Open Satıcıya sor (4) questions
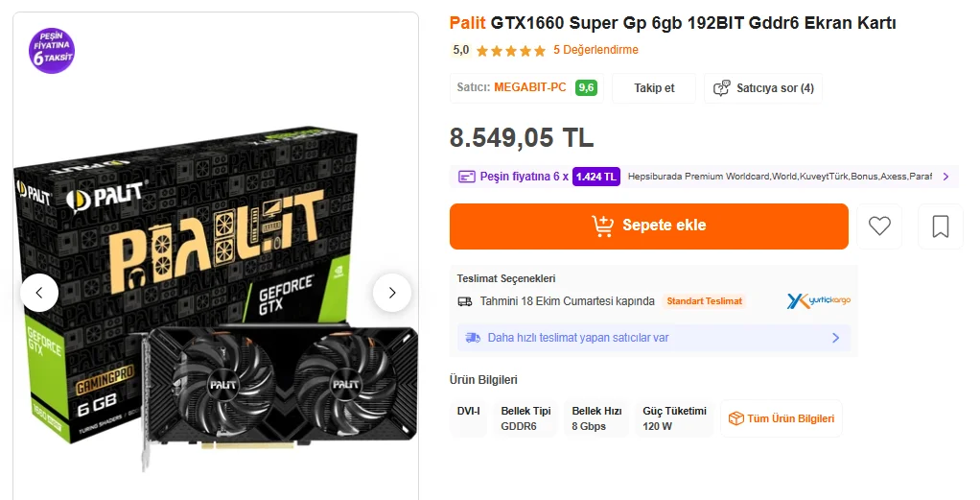The width and height of the screenshot is (980, 500). point(763,88)
